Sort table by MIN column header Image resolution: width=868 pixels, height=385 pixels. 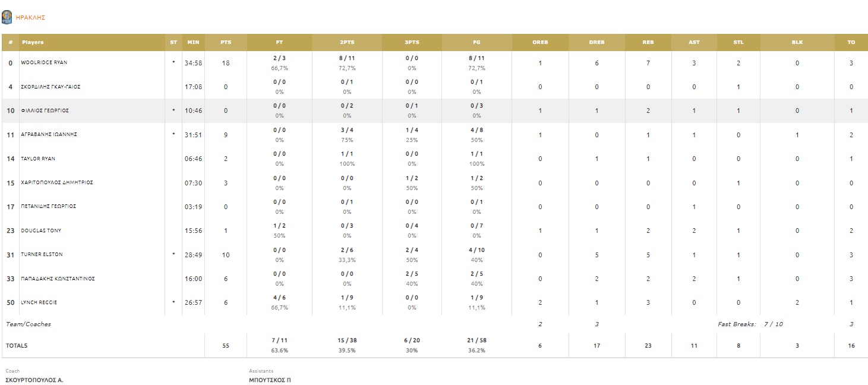click(x=193, y=43)
